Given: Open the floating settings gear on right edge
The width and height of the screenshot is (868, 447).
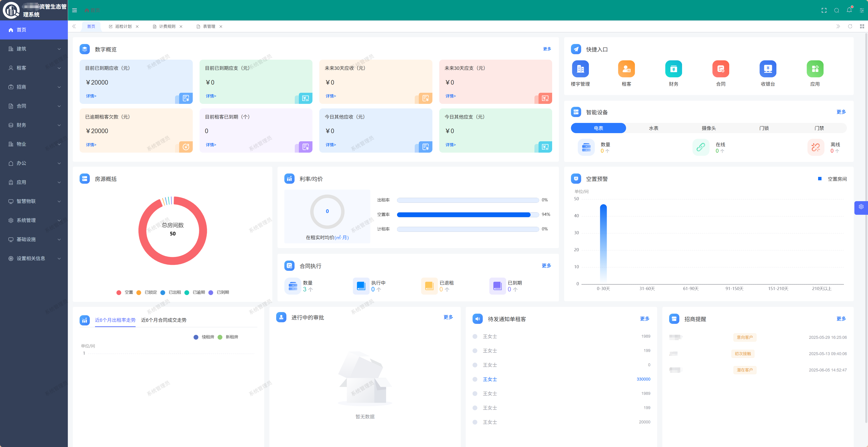Looking at the screenshot, I should [x=861, y=207].
